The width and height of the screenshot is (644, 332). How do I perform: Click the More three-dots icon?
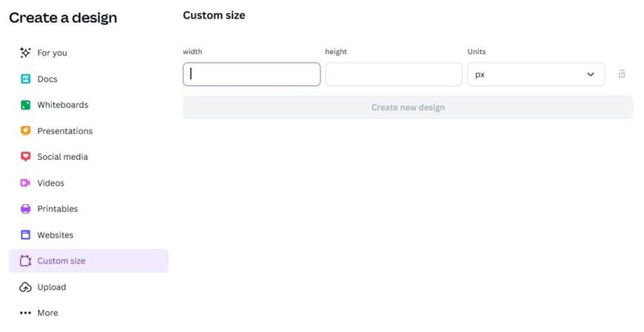click(25, 313)
